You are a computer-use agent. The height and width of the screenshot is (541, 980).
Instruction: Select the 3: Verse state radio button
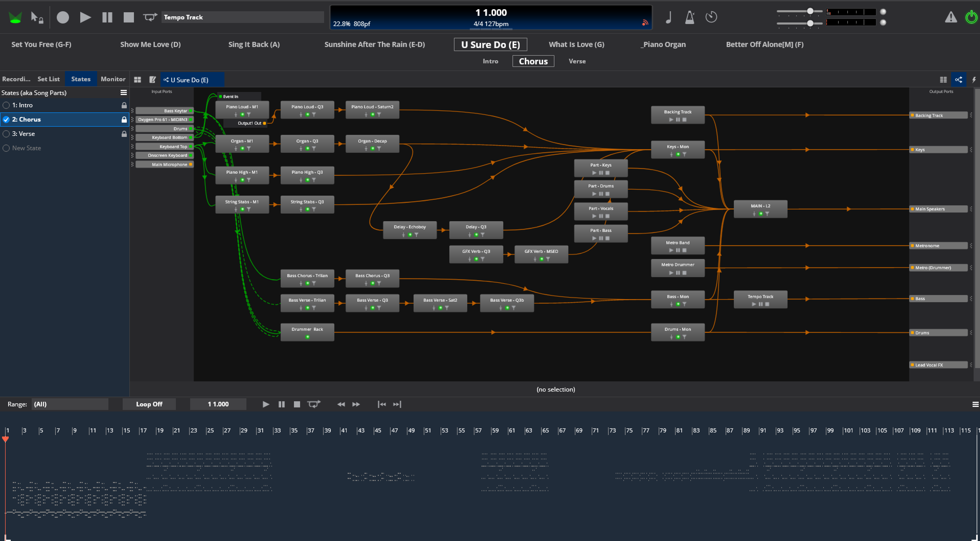6,134
